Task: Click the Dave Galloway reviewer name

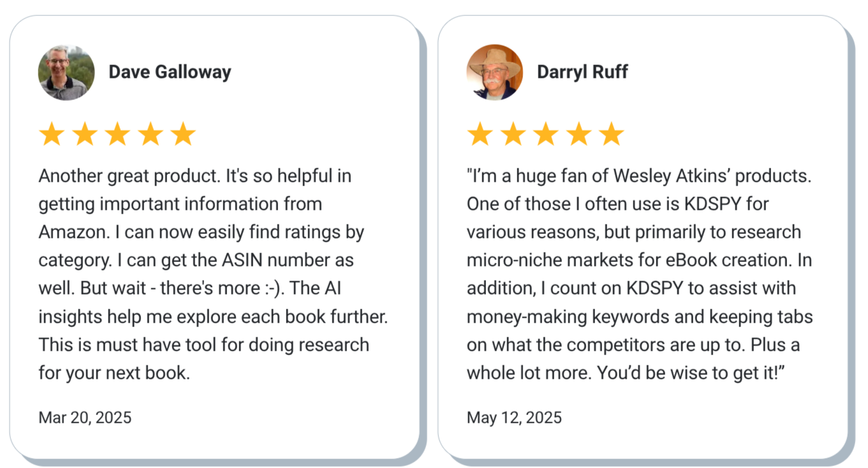Action: pyautogui.click(x=170, y=72)
